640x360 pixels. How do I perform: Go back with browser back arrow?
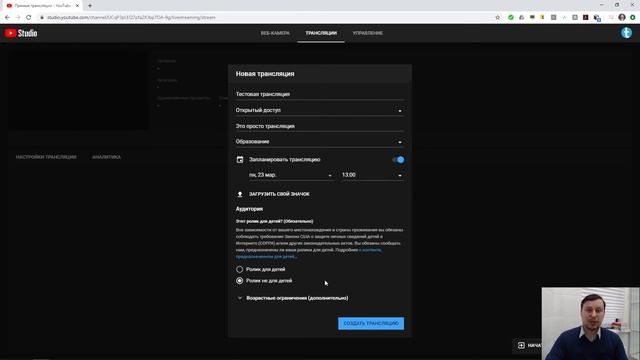[7, 18]
